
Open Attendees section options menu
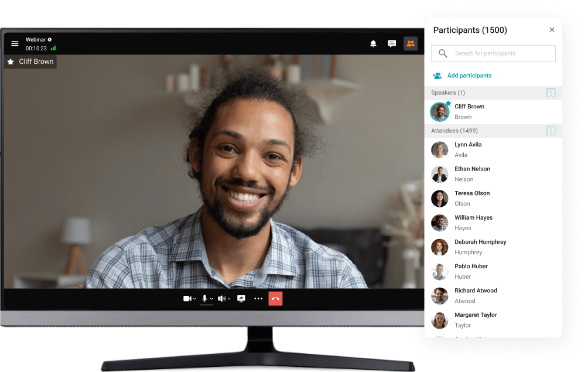(551, 131)
